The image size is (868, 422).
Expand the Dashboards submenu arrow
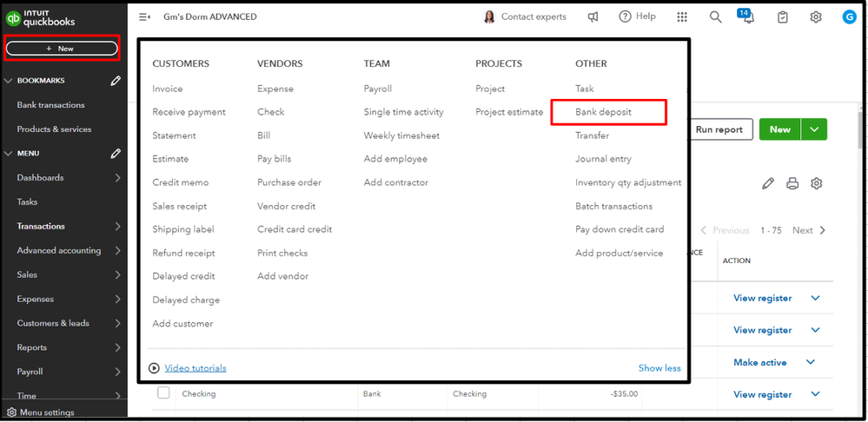(117, 177)
